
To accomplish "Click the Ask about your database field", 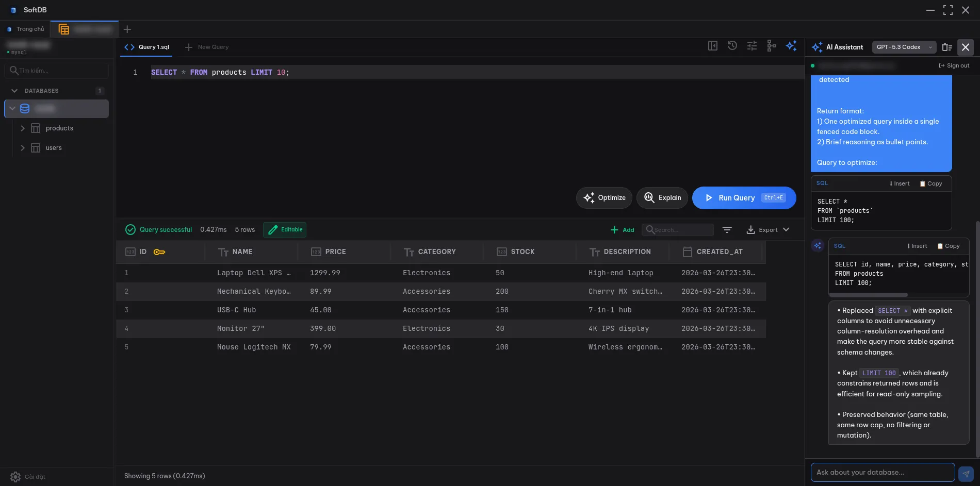I will tap(882, 472).
